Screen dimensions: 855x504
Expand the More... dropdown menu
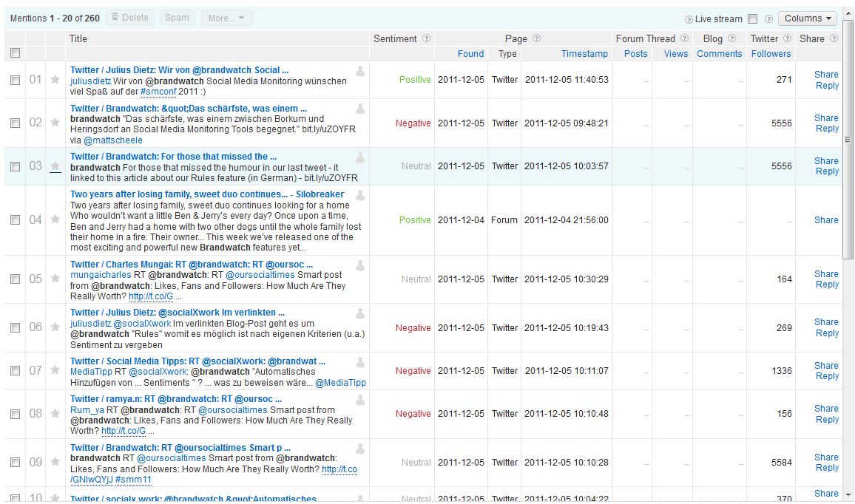[226, 18]
